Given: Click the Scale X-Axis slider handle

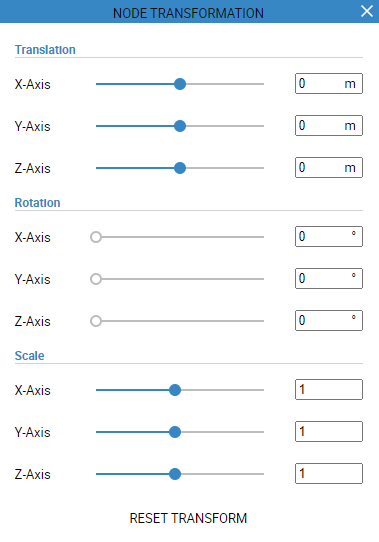Looking at the screenshot, I should click(x=175, y=390).
